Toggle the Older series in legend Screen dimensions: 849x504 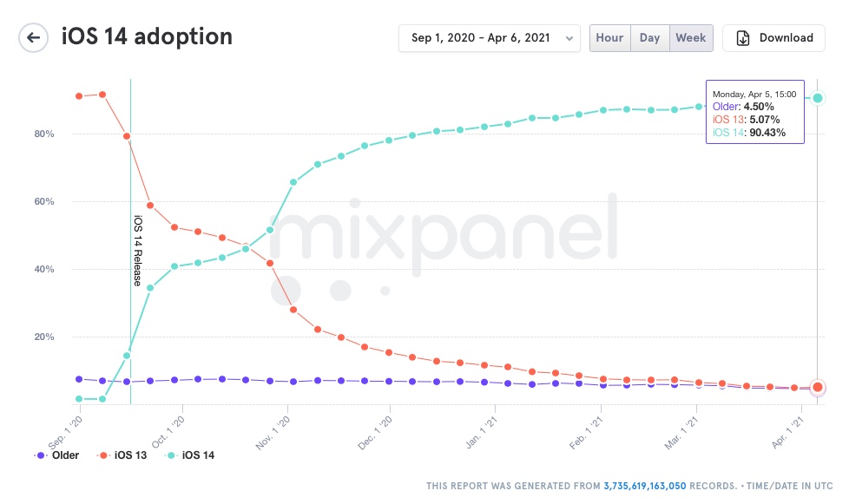tap(57, 455)
